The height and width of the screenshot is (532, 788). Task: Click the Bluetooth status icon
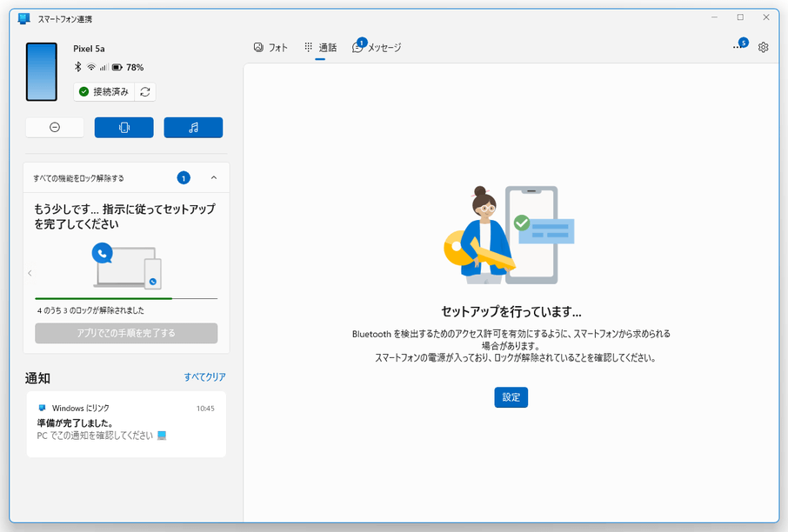pos(78,67)
